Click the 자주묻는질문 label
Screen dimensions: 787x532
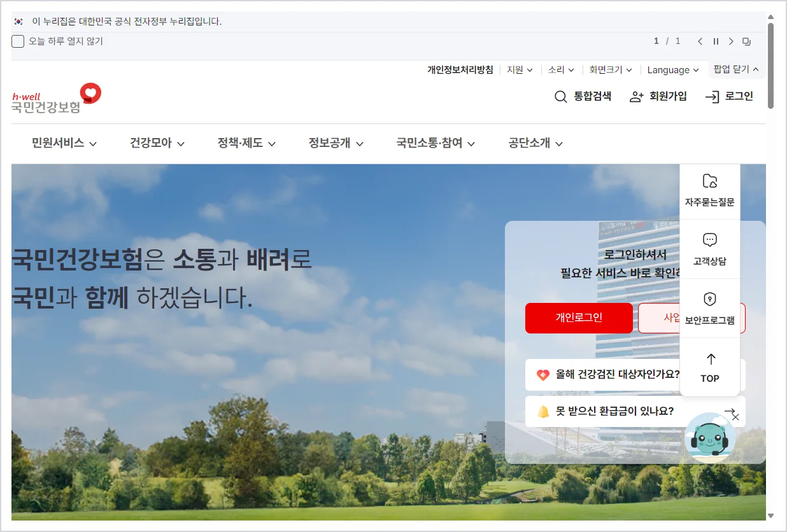tap(710, 202)
